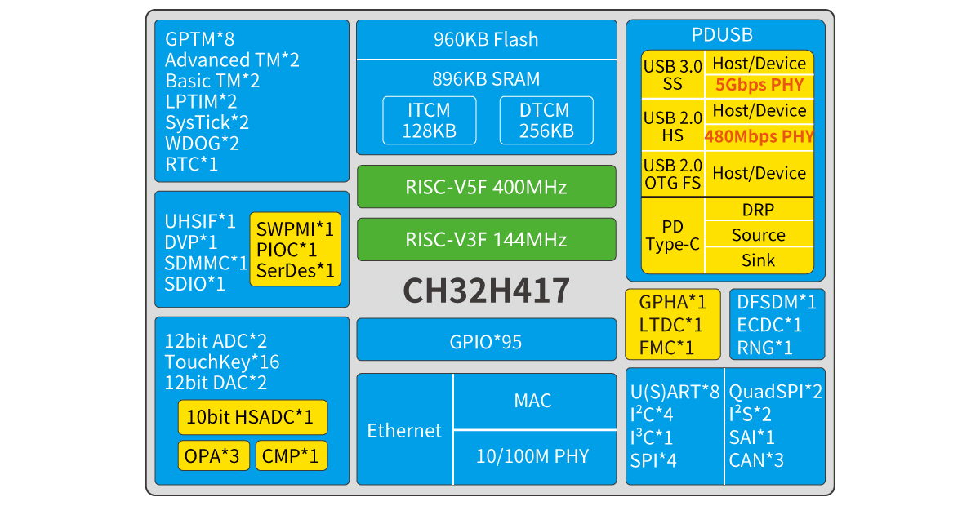Select the RISC-V3F 144MHz core block
Screen dimensions: 980x506
point(486,239)
